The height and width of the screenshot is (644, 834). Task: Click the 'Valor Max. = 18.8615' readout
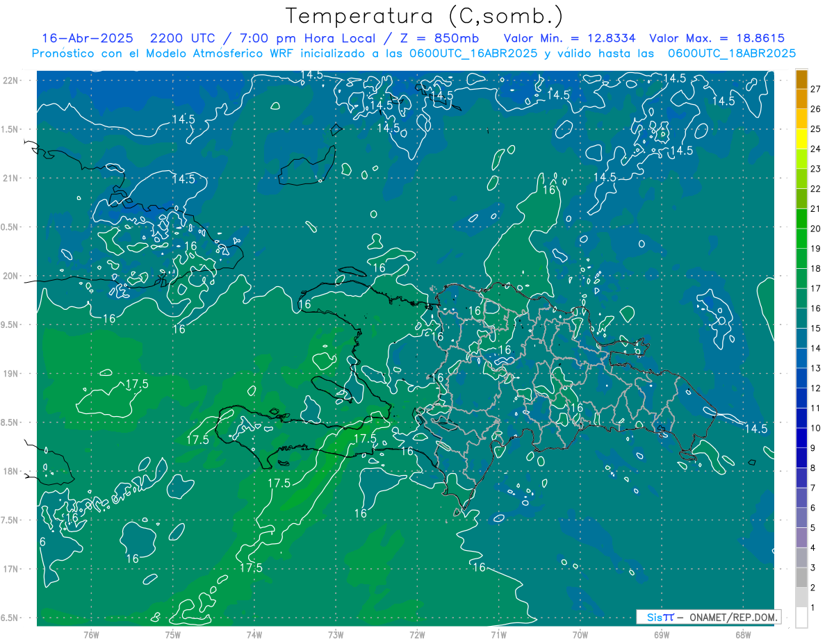pos(717,38)
